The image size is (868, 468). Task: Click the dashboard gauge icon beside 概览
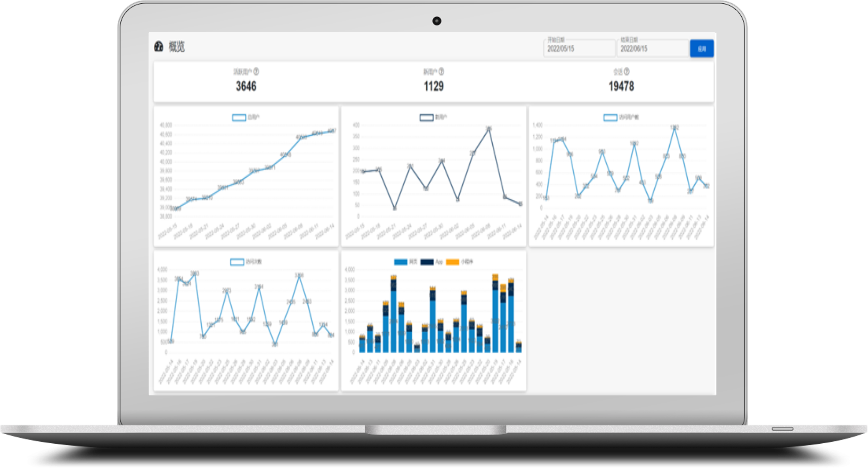[159, 46]
